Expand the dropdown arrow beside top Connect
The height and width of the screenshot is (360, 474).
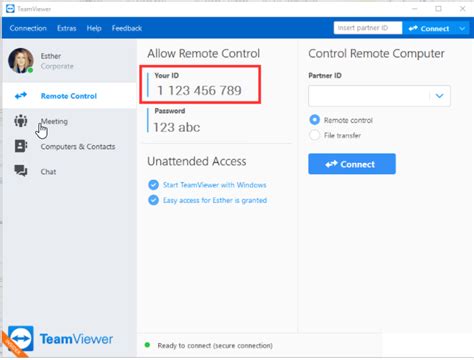462,28
